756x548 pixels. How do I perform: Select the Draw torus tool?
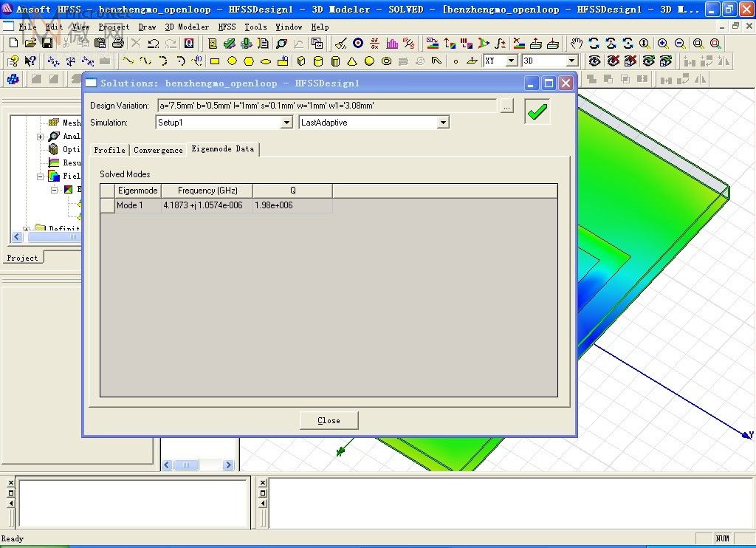(x=386, y=61)
